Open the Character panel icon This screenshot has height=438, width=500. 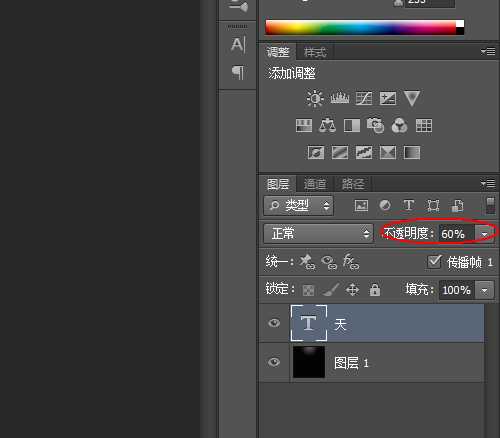(238, 45)
